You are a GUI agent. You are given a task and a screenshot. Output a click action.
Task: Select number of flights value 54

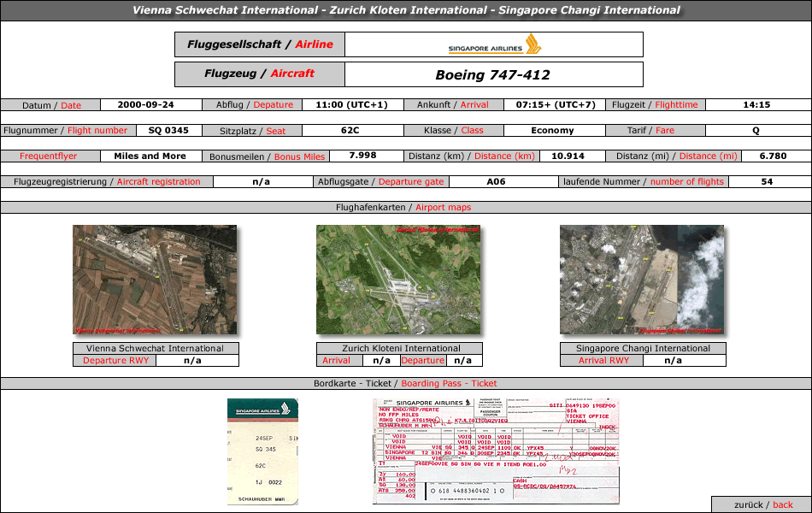click(x=767, y=182)
